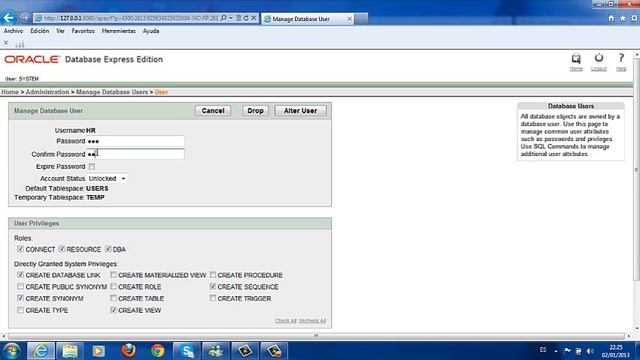Enable CREATE TABLE privilege

pos(113,298)
